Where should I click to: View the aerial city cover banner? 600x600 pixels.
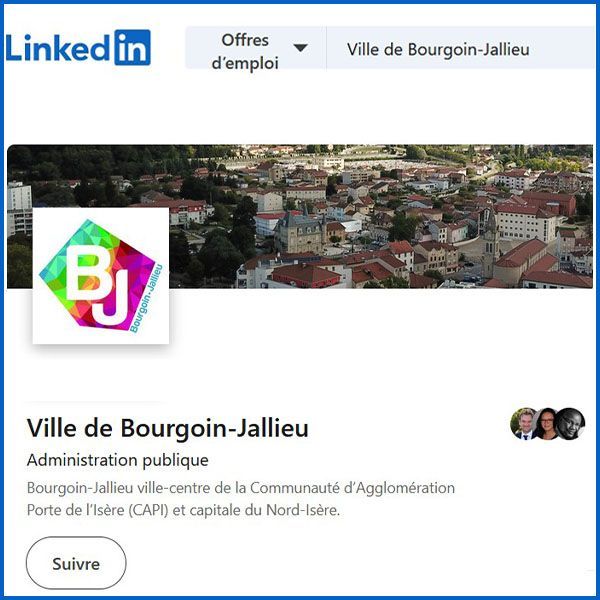point(300,216)
